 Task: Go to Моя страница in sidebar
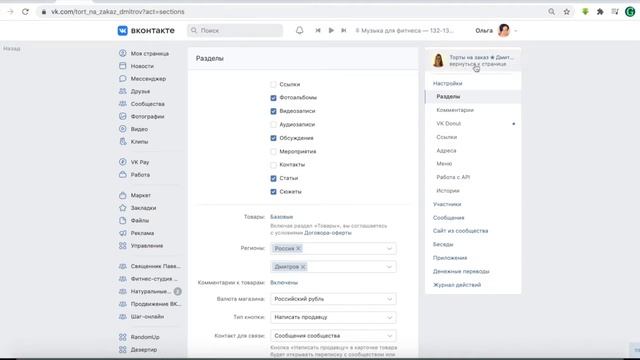150,53
